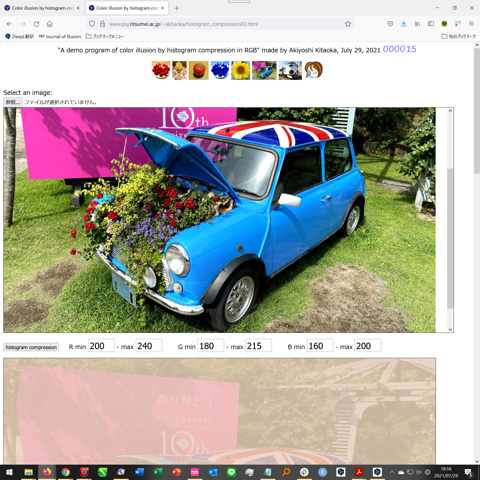Click the OneDrive cloud tray icon
480x480 pixels.
tap(401, 472)
